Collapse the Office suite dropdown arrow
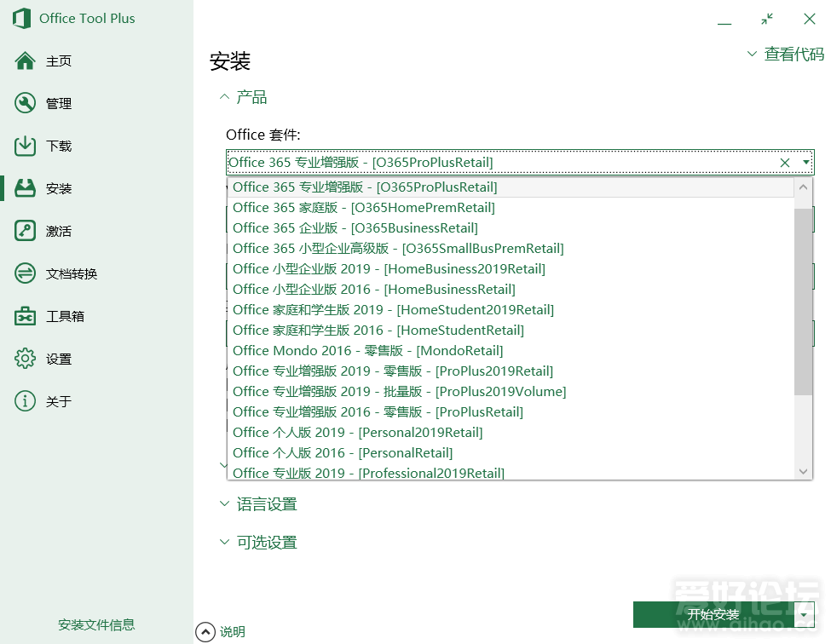The image size is (831, 644). (x=805, y=163)
